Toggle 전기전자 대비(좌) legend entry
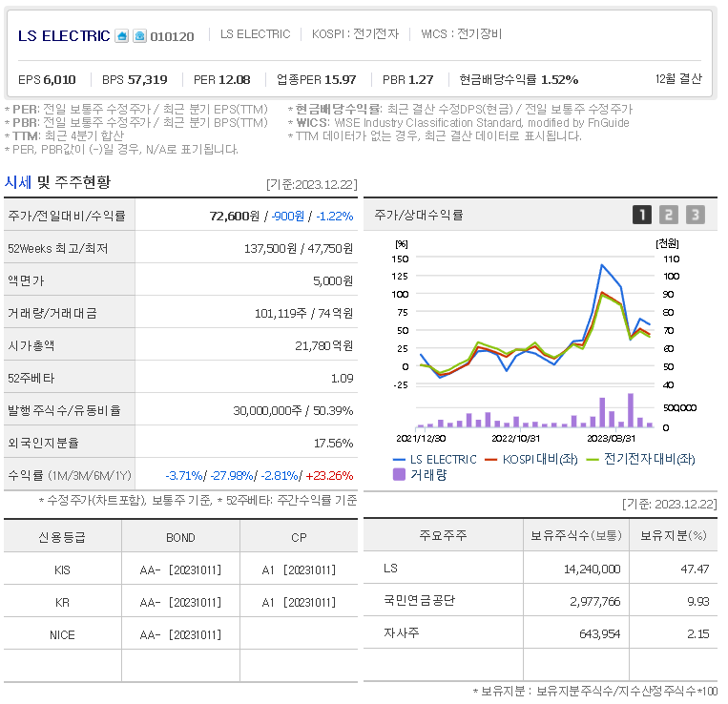The height and width of the screenshot is (704, 728). [641, 460]
